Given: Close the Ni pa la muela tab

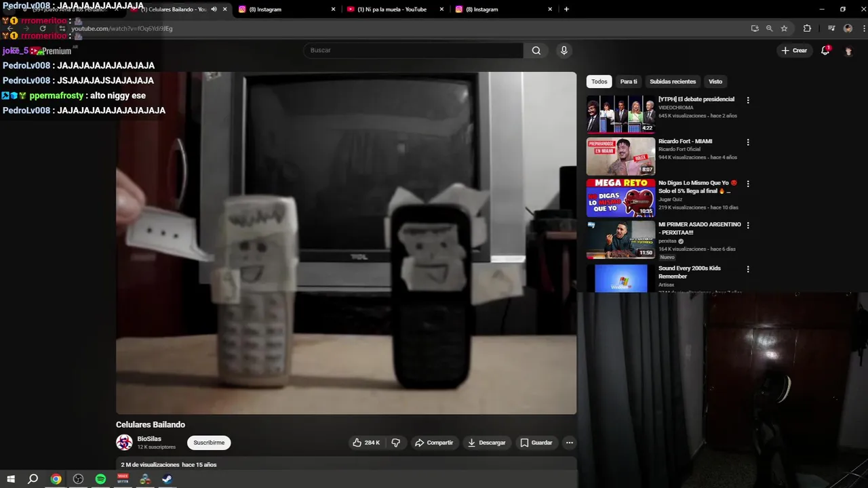Looking at the screenshot, I should pos(442,9).
